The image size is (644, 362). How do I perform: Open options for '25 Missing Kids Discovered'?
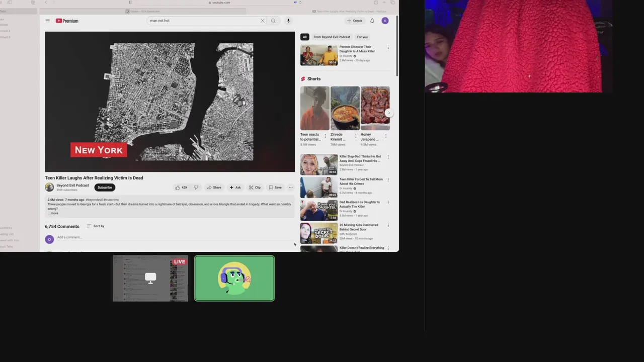388,226
